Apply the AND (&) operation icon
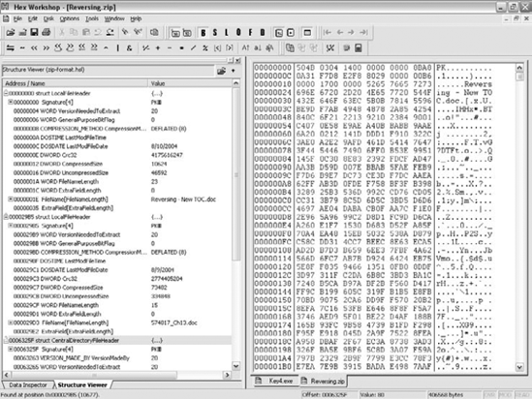 coord(129,48)
